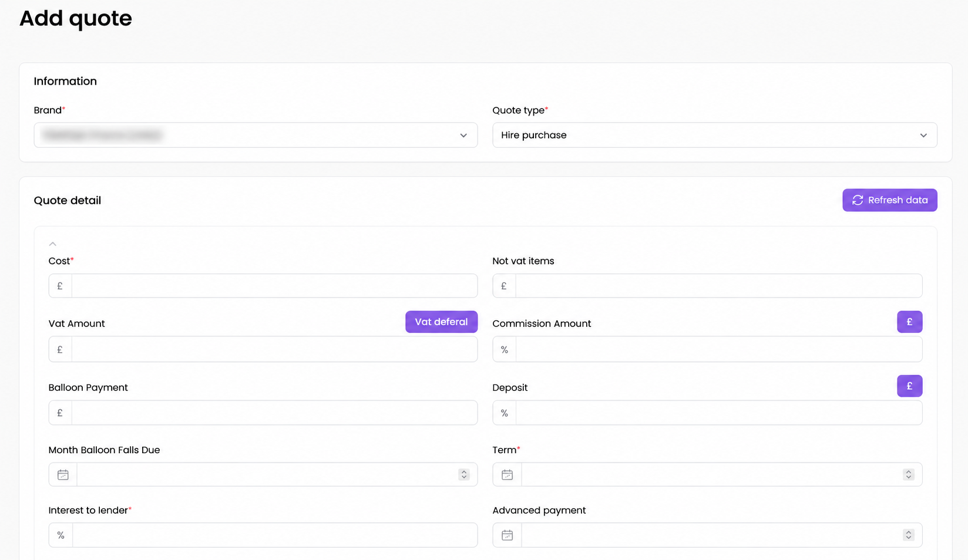The image size is (968, 560).
Task: Click the percent prefix of Interest to lender
Action: [60, 535]
